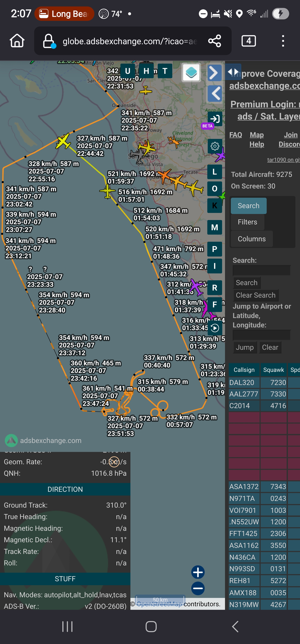
Task: Open the tar1090 on github link
Action: coord(283,160)
